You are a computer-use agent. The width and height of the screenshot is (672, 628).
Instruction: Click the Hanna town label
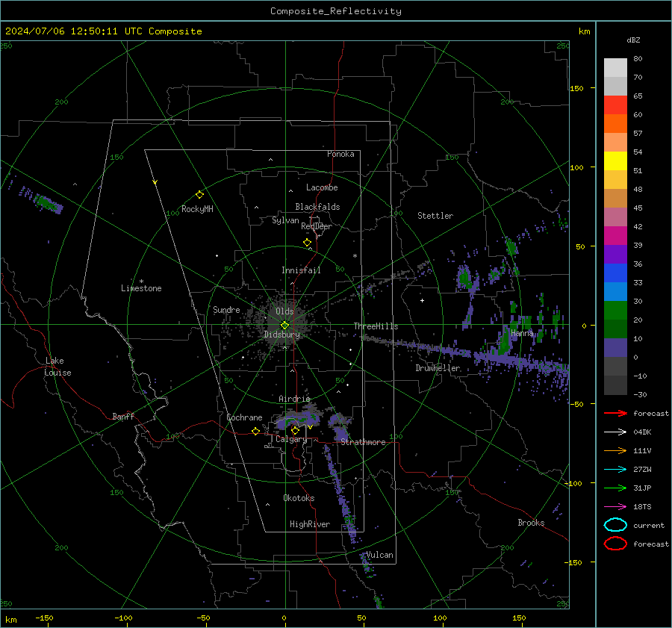[522, 333]
